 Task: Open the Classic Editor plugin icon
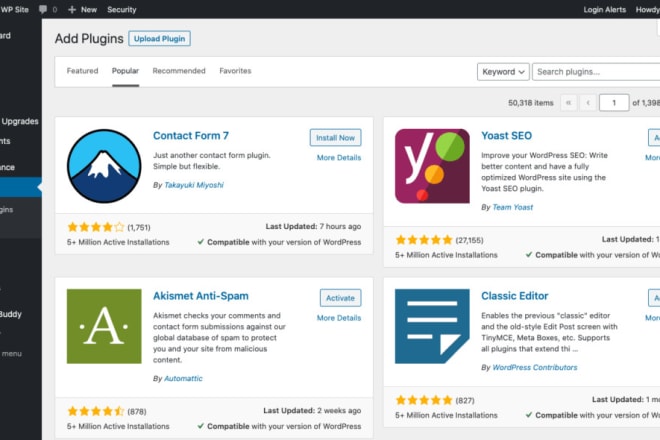(432, 326)
